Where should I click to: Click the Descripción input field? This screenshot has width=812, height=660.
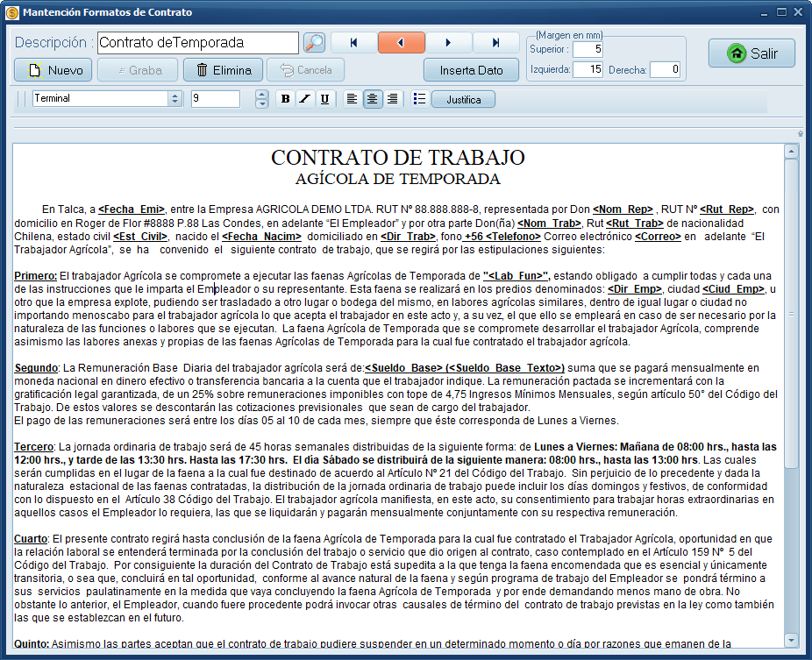pyautogui.click(x=198, y=42)
